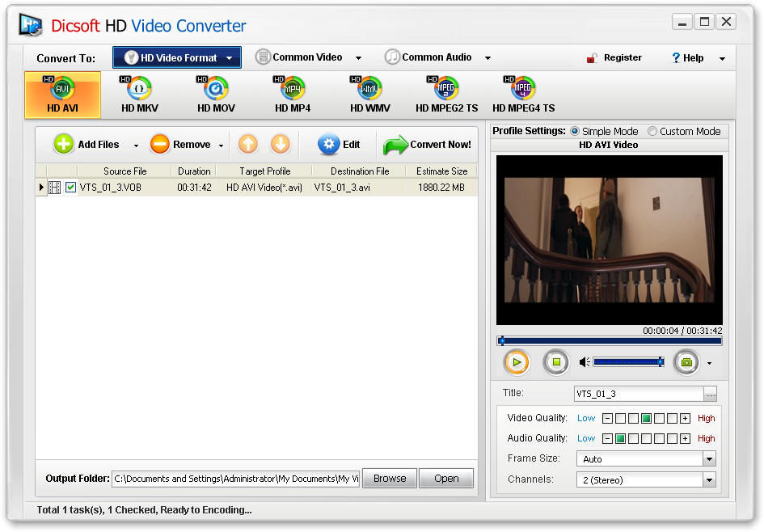Stop the preview playback
Screen dimensions: 764x532
(x=556, y=362)
